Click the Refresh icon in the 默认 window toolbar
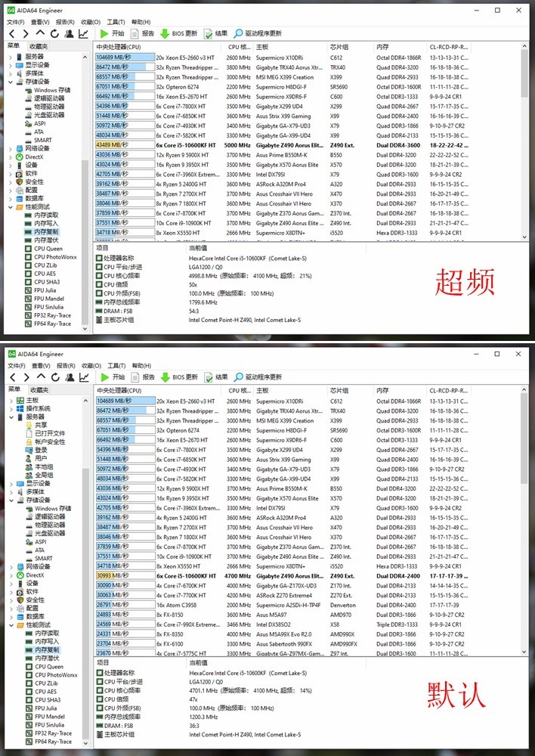Image resolution: width=535 pixels, height=756 pixels. coord(55,377)
